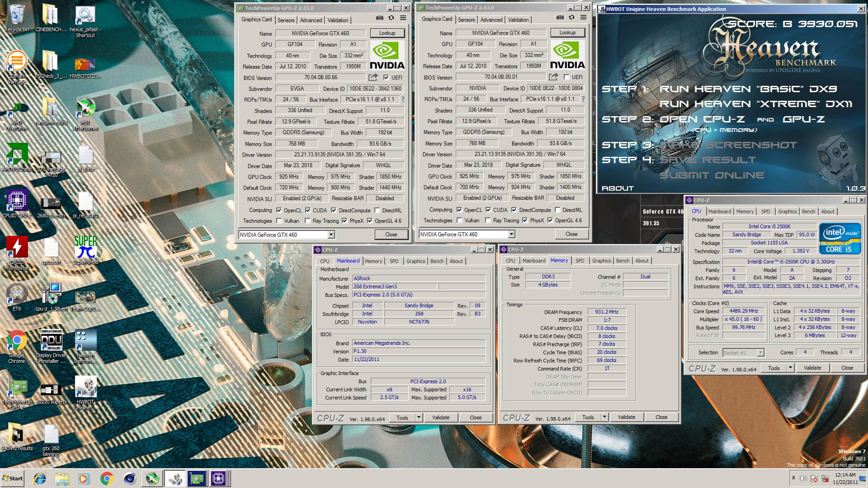Click Close button in Memory CPU-Z window
This screenshot has width=868, height=488.
coord(661,418)
